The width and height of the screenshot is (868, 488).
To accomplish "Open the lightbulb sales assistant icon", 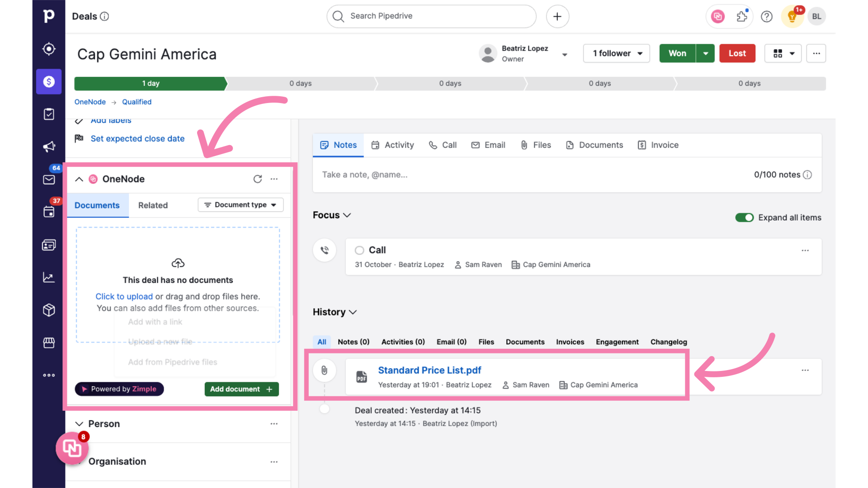I will tap(792, 16).
